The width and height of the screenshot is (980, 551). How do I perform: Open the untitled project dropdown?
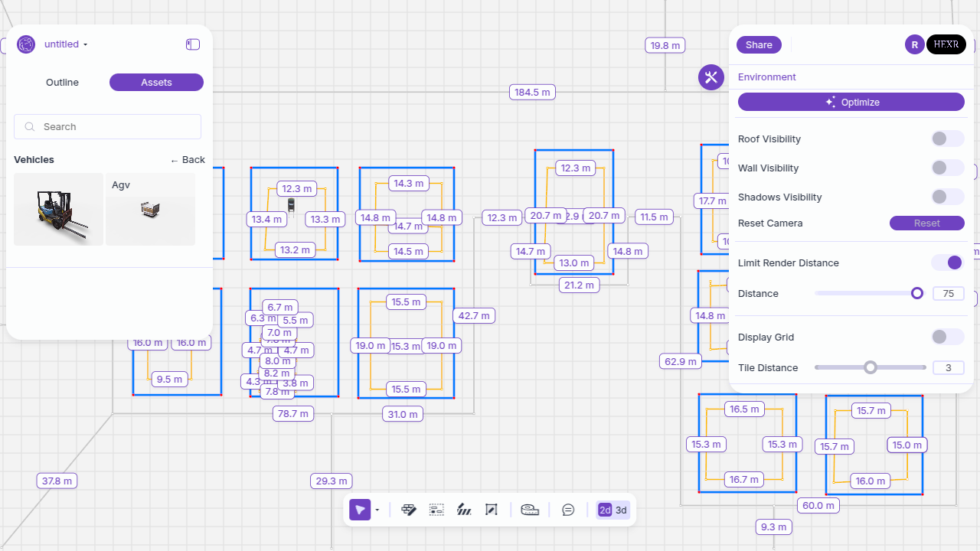tap(66, 44)
